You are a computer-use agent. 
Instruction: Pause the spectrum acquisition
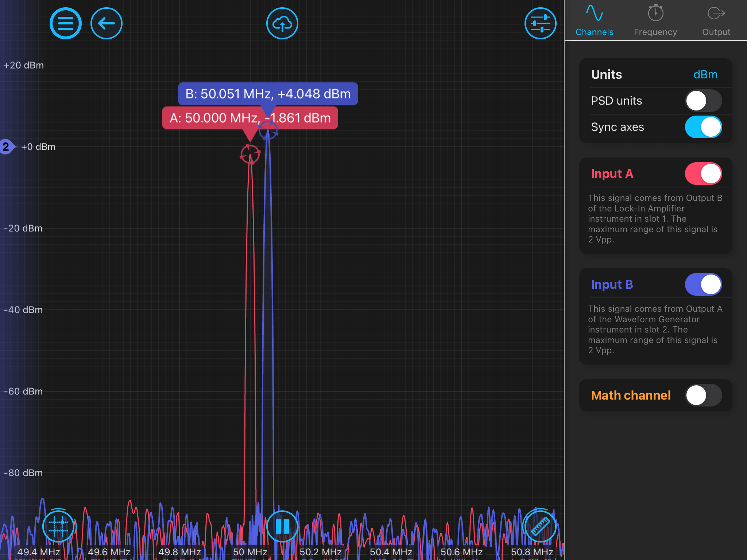pos(282,526)
